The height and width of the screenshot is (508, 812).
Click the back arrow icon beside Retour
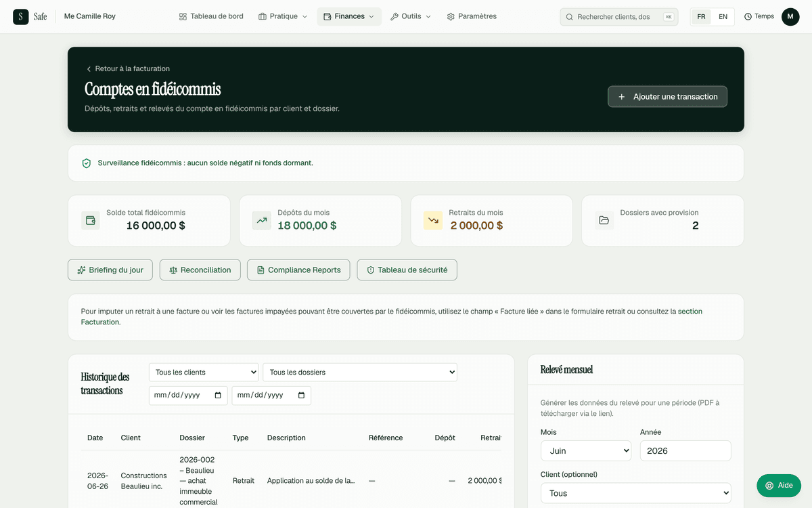tap(89, 69)
